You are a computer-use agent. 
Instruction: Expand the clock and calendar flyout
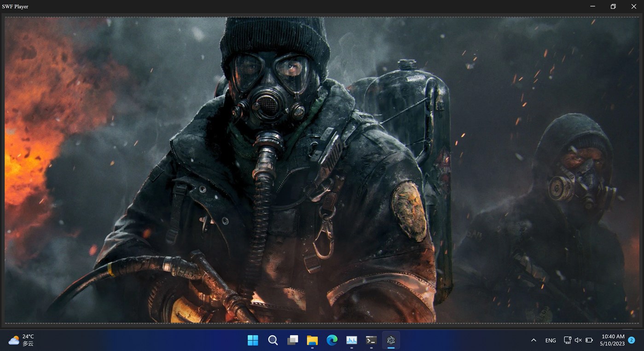pyautogui.click(x=613, y=340)
